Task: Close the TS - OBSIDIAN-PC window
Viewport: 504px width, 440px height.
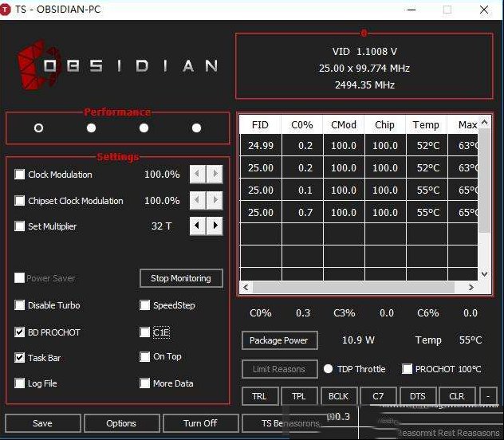Action: [484, 10]
